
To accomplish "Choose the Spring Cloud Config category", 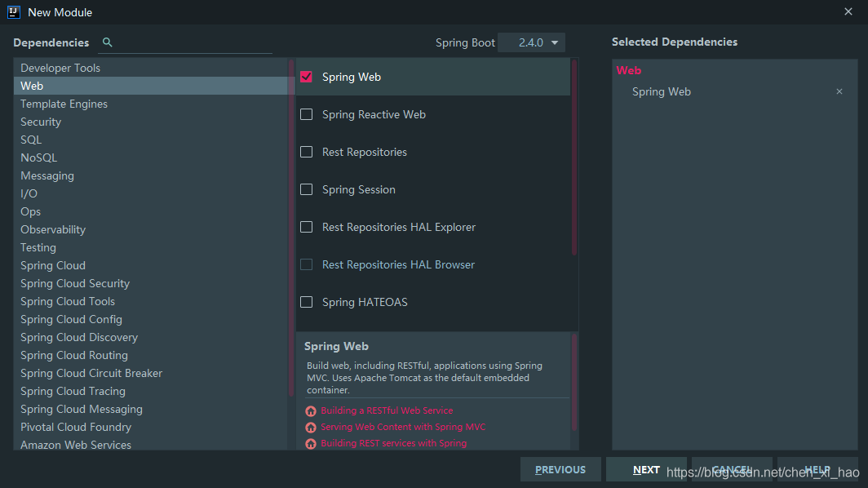I will 151,319.
